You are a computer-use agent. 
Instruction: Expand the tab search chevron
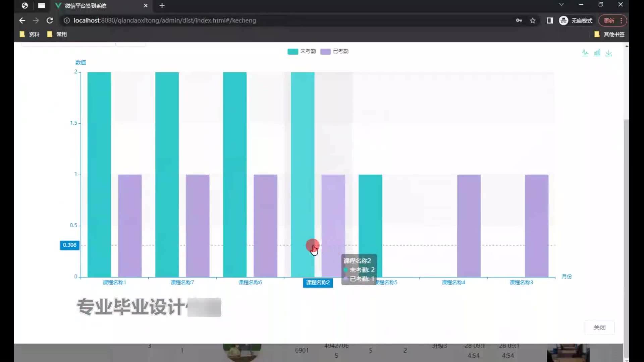point(561,5)
